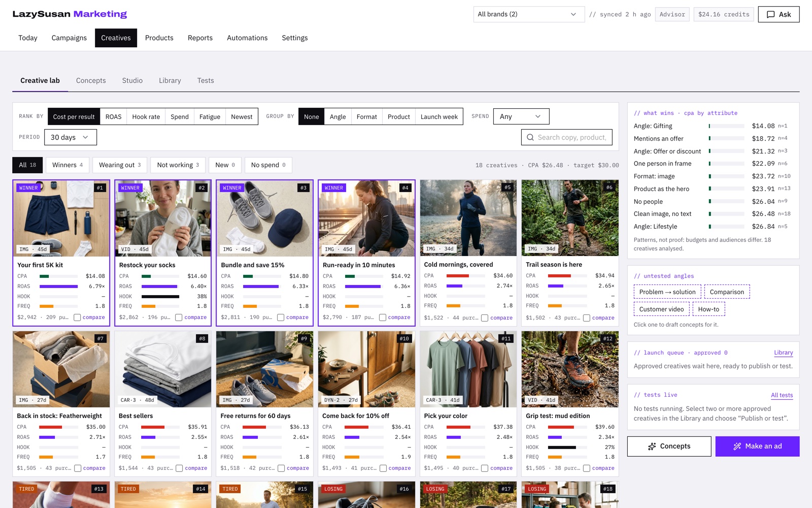
Task: Open the All tests link
Action: [782, 395]
